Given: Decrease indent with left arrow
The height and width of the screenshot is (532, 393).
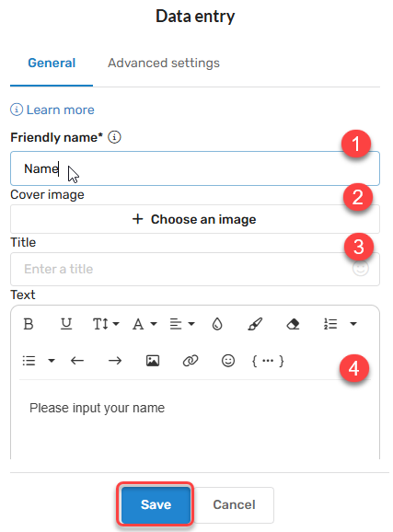Looking at the screenshot, I should tap(77, 361).
